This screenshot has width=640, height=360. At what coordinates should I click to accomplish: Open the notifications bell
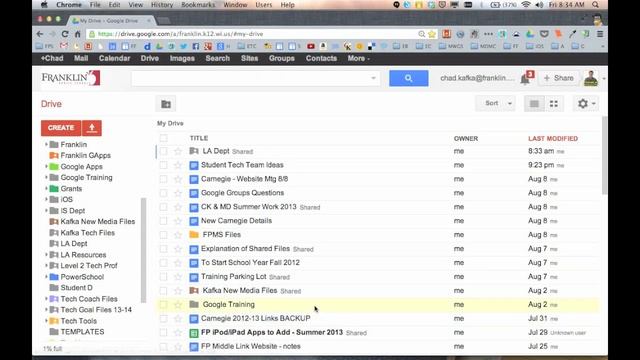pos(525,79)
